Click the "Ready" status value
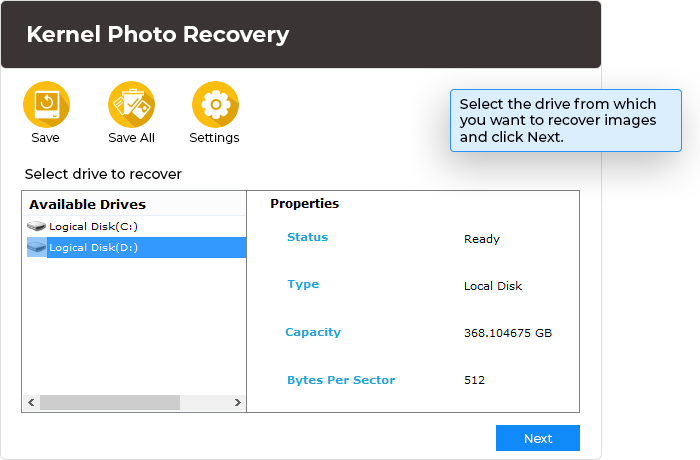The image size is (700, 460). click(482, 239)
